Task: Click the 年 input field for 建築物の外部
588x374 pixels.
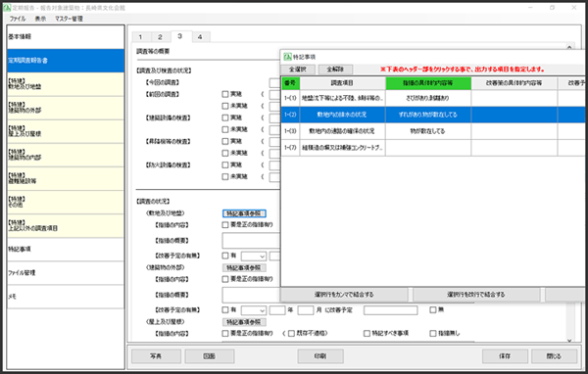Action: pyautogui.click(x=277, y=310)
